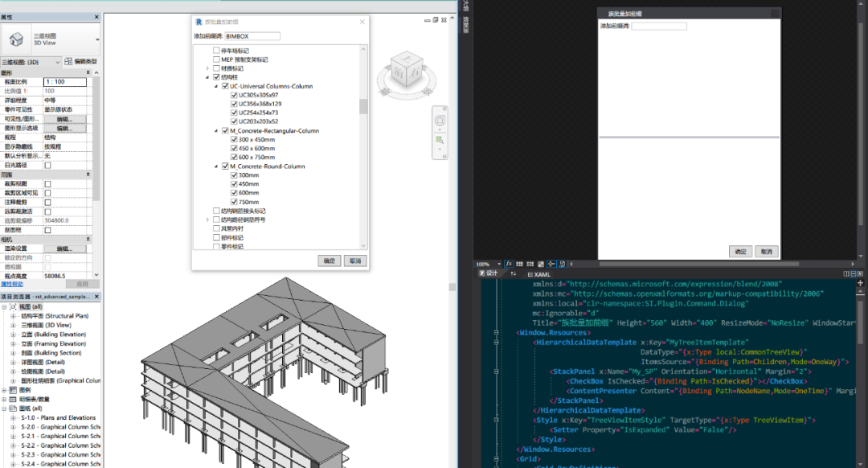Click the swap panes icon on designer toolbar
Screen dimensions: 868x468
(x=513, y=274)
